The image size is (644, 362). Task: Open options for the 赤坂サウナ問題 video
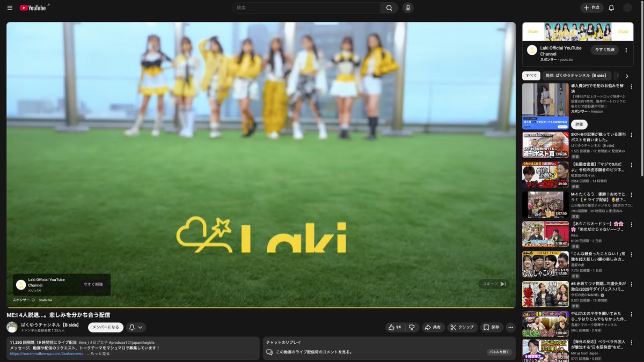(x=631, y=283)
